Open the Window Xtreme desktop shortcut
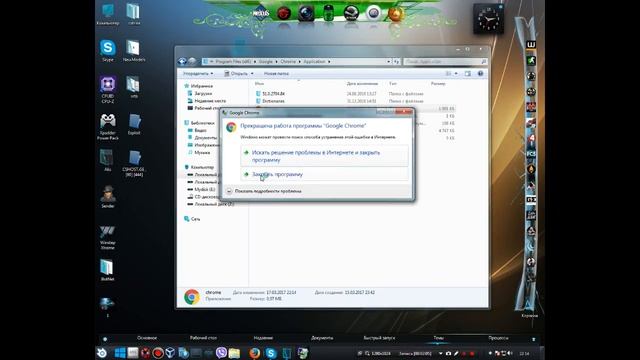The image size is (640, 360). click(107, 237)
